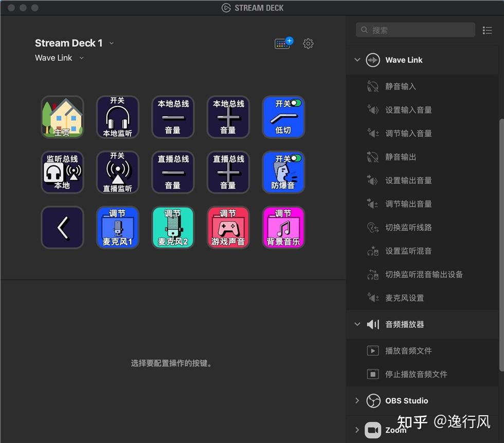Click the 切换监听线路 action icon
The width and height of the screenshot is (504, 443).
click(x=373, y=227)
